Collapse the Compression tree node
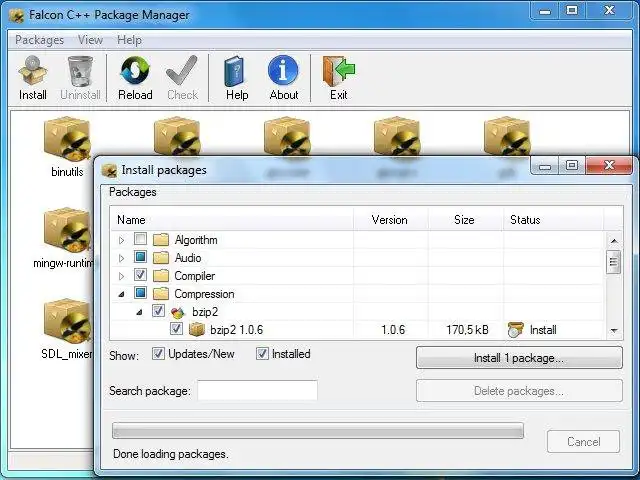 coord(121,294)
